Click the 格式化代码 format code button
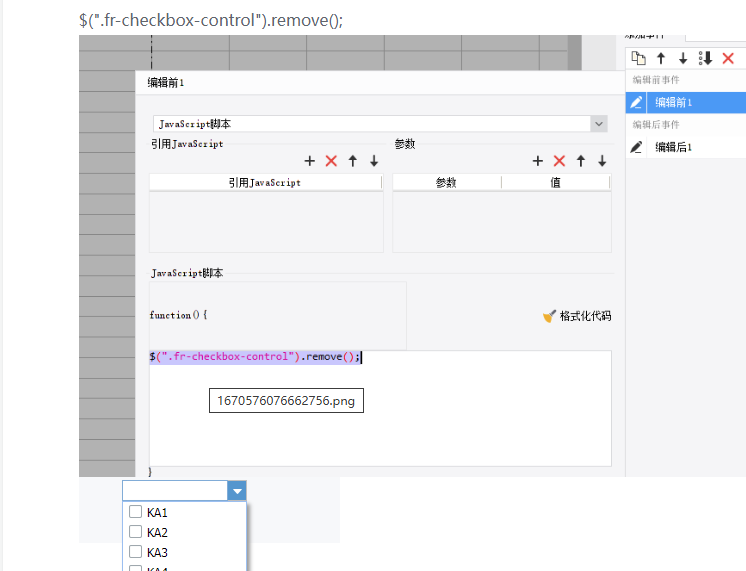The image size is (746, 571). [577, 316]
